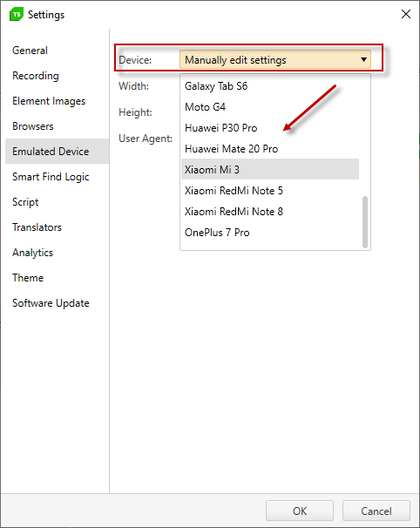Pick OnePlus 7 Pro from the list

[270, 232]
